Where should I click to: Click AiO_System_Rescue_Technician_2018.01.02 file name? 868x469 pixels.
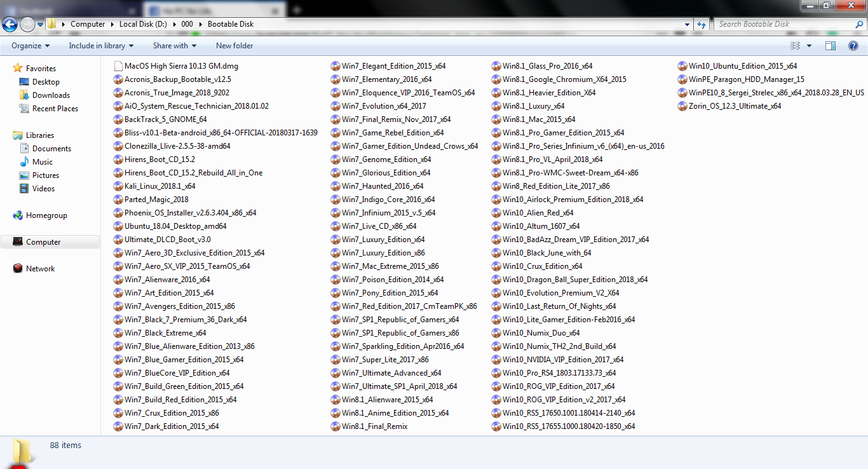click(196, 106)
